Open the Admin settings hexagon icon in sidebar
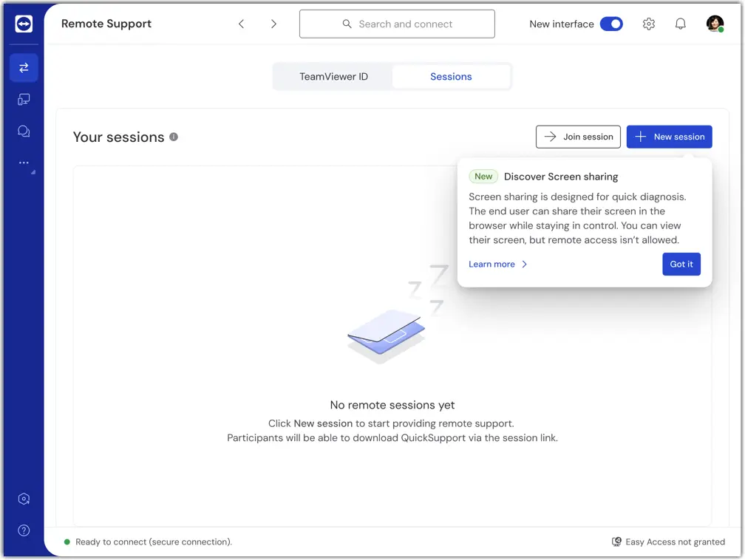The image size is (745, 560). 24,499
